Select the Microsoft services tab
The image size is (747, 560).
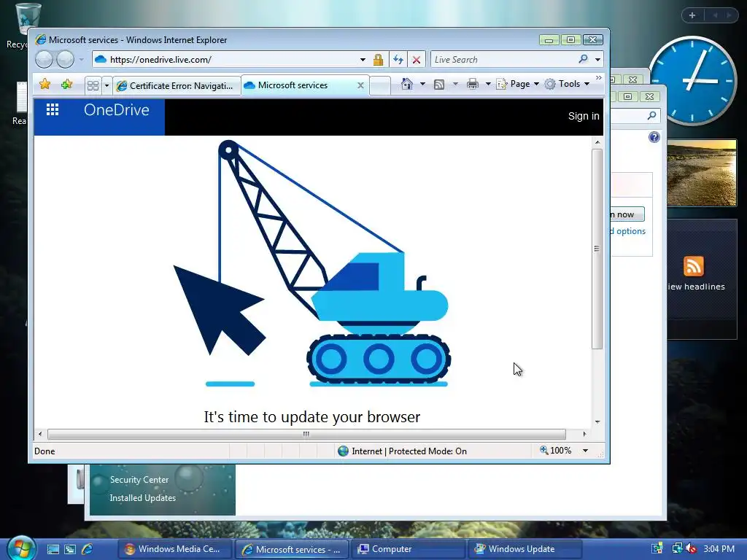click(x=298, y=85)
